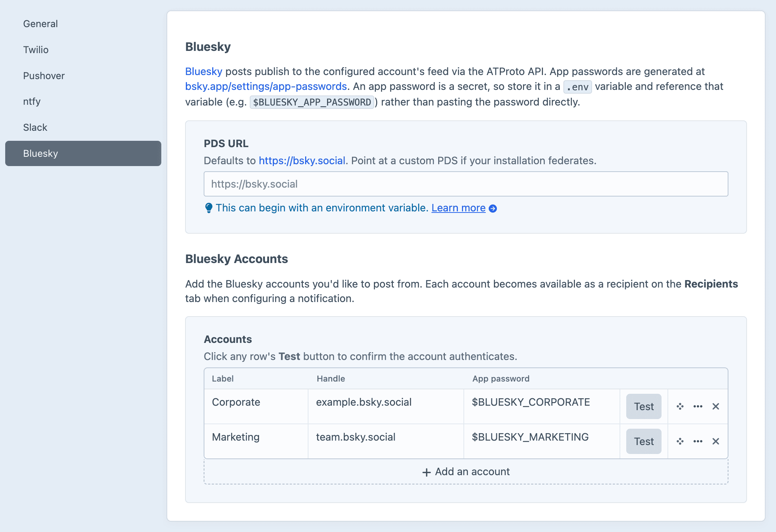This screenshot has width=776, height=532.
Task: Click the lightbulb tip icon under PDS URL
Action: tap(209, 208)
